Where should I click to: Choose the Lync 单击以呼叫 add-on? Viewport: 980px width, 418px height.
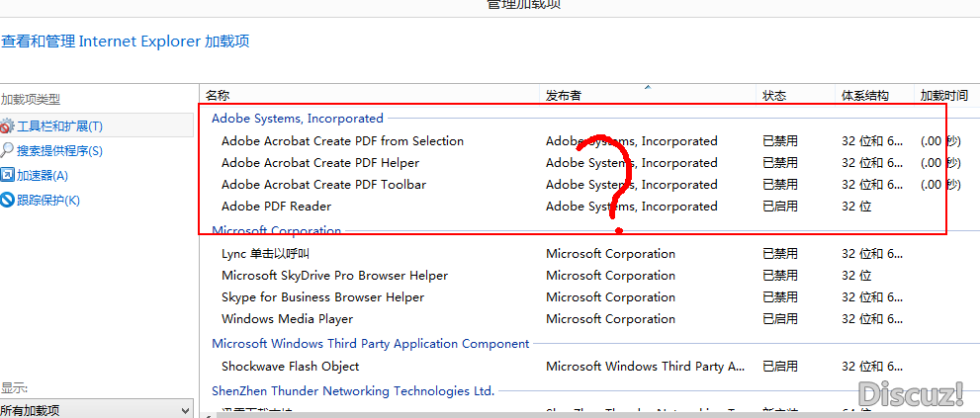coord(265,254)
